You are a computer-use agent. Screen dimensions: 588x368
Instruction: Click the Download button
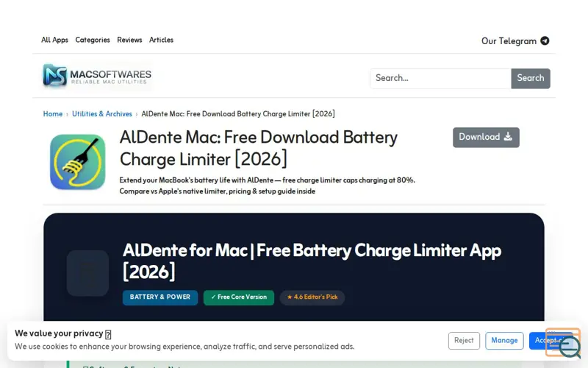(x=486, y=137)
